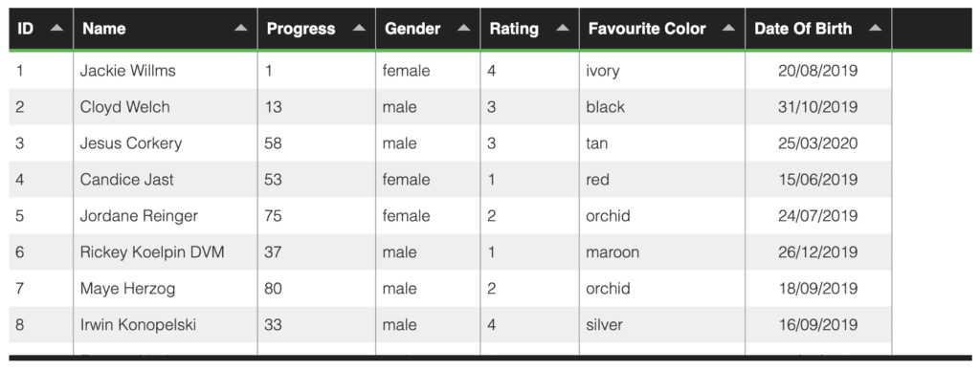Click the sort arrow in Gender column

(x=464, y=28)
